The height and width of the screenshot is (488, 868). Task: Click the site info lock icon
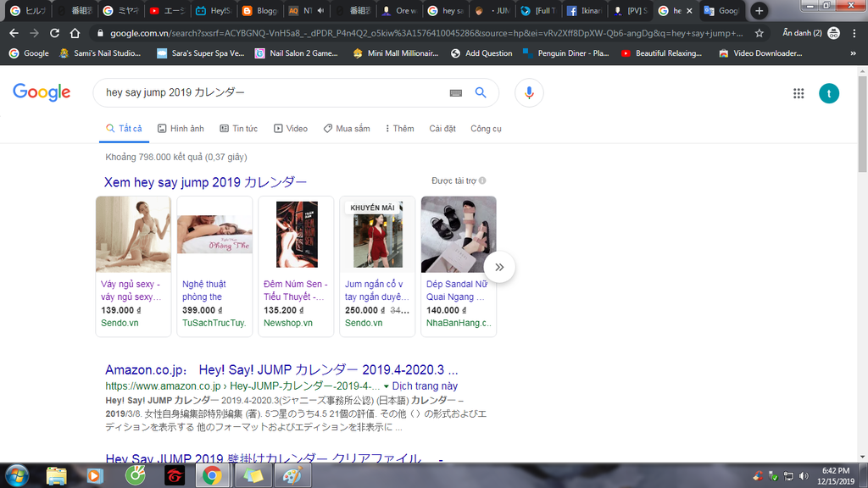pyautogui.click(x=100, y=33)
